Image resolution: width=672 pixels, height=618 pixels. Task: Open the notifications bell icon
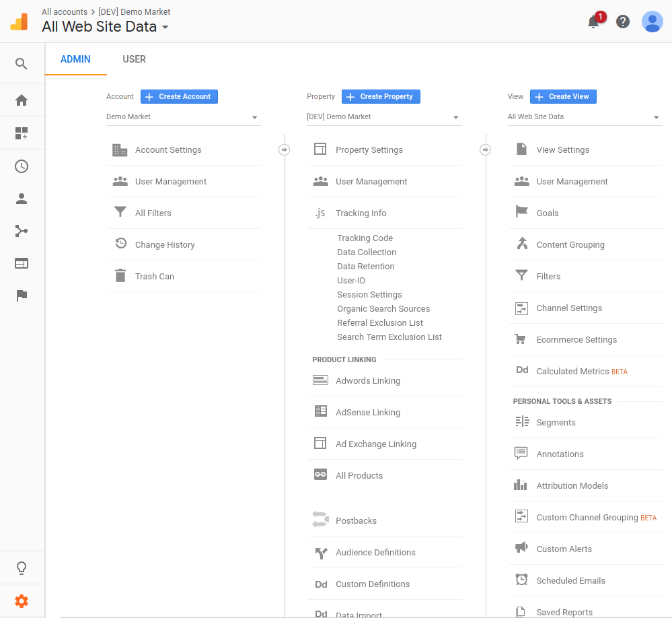595,21
